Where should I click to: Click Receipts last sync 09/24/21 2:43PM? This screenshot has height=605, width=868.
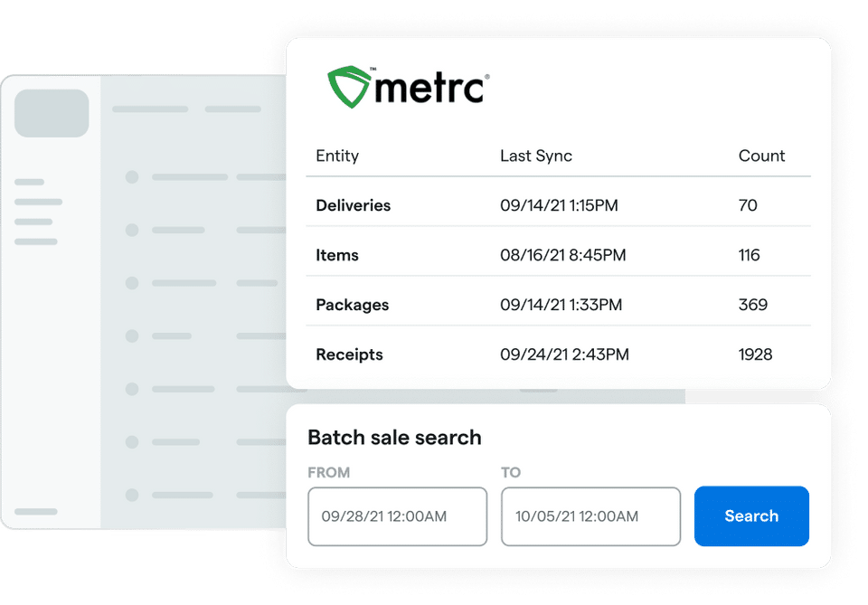pyautogui.click(x=564, y=354)
